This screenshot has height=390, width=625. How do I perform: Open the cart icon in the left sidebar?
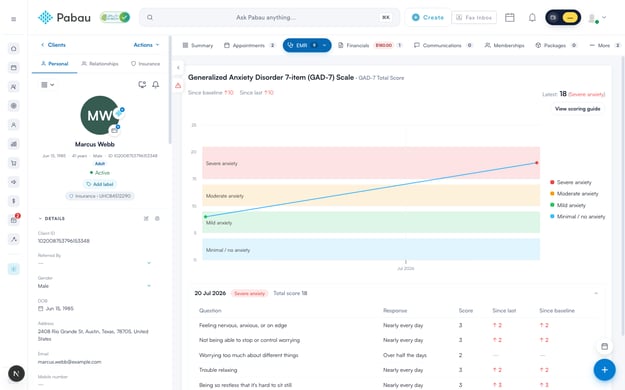14,163
